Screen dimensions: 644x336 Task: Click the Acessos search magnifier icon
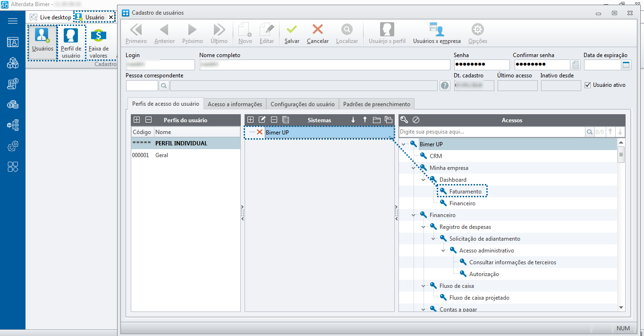(x=590, y=132)
